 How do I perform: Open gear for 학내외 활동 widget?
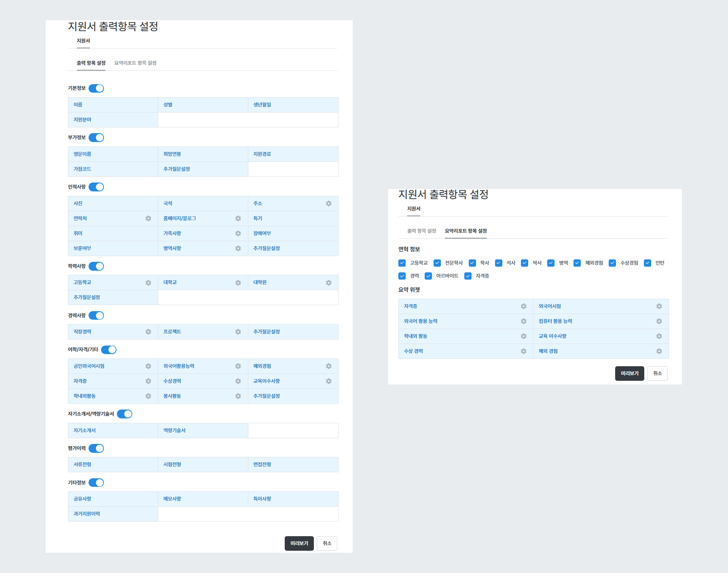click(524, 336)
